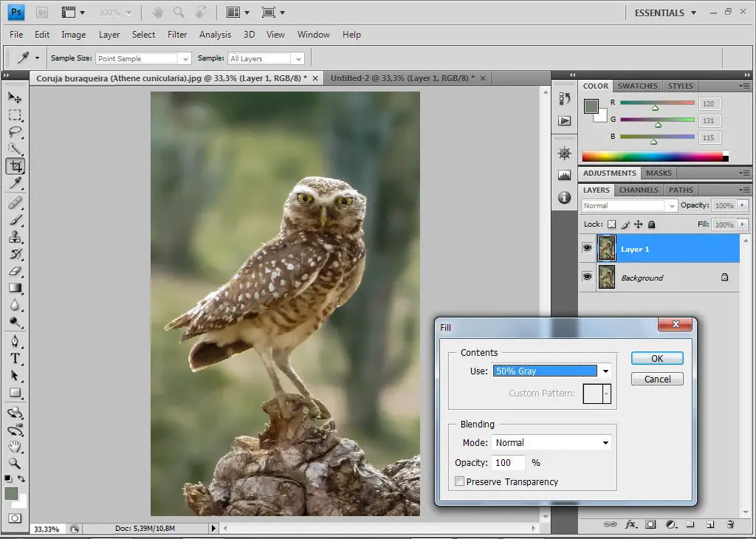Enable Preserve Transparency checkbox
The image size is (756, 539).
click(460, 482)
